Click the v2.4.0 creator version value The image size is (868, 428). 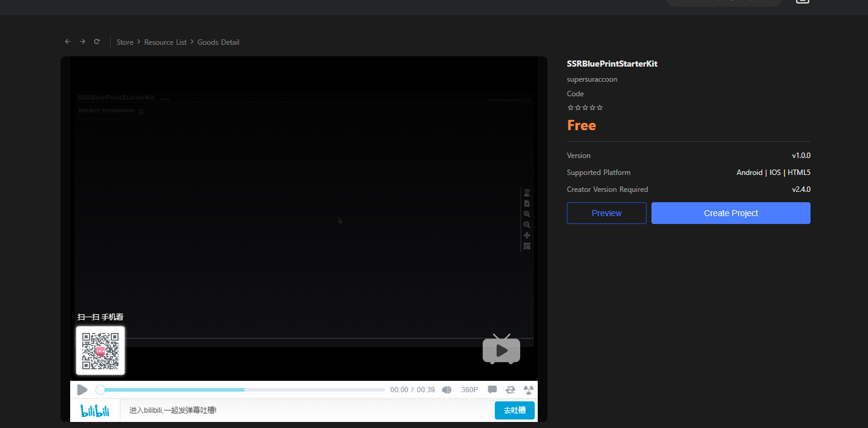(801, 189)
